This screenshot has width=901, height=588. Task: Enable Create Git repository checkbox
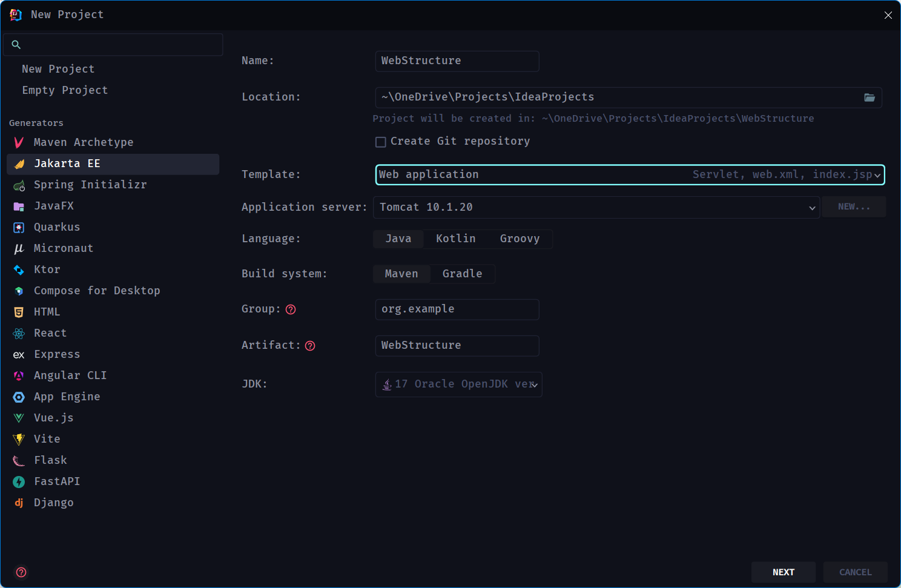[x=381, y=142]
